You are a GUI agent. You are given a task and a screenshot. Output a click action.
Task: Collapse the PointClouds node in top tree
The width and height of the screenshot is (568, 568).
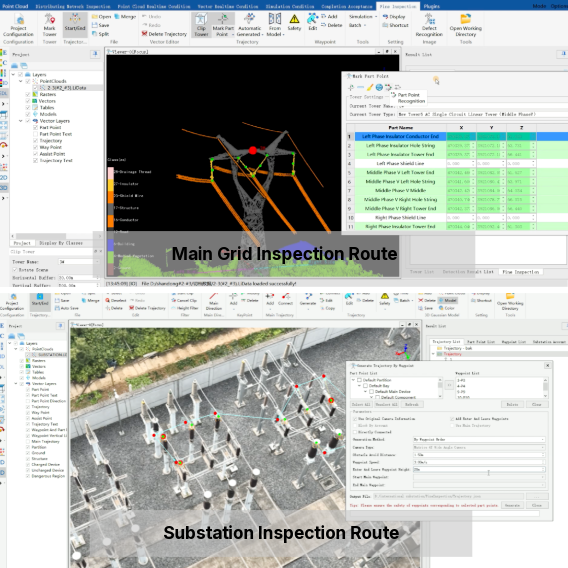click(x=21, y=81)
